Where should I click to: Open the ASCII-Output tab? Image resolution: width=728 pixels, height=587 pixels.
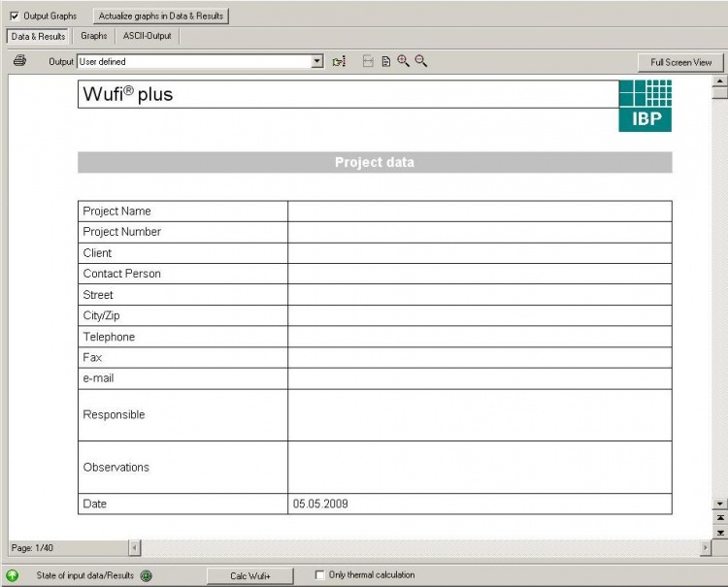click(148, 36)
